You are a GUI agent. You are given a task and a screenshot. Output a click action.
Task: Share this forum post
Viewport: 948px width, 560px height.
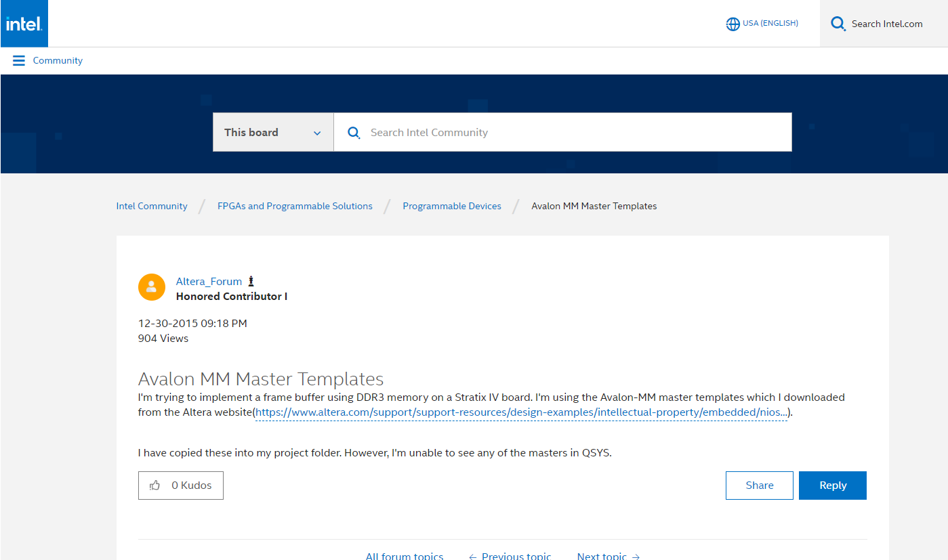[x=759, y=485]
